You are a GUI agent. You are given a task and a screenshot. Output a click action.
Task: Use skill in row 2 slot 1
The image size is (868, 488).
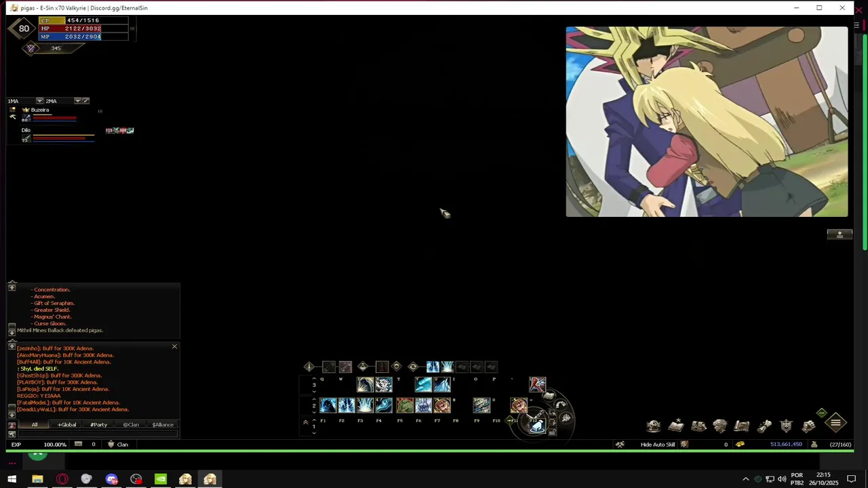[x=328, y=405]
